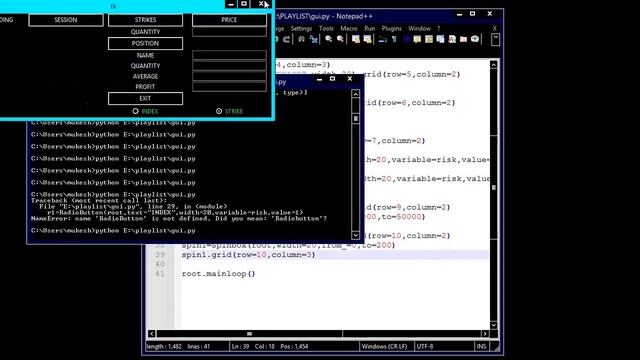640x360 pixels.
Task: Zoom out using the magnifier minus icon
Action: tap(340, 39)
